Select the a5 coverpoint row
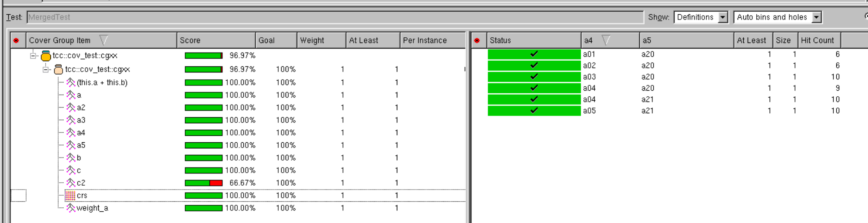The width and height of the screenshot is (868, 223). click(x=238, y=145)
